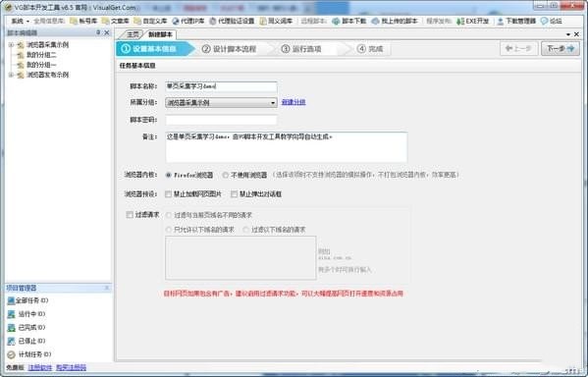
Task: Open 代理验证设置 proxy verification settings
Action: [x=232, y=22]
